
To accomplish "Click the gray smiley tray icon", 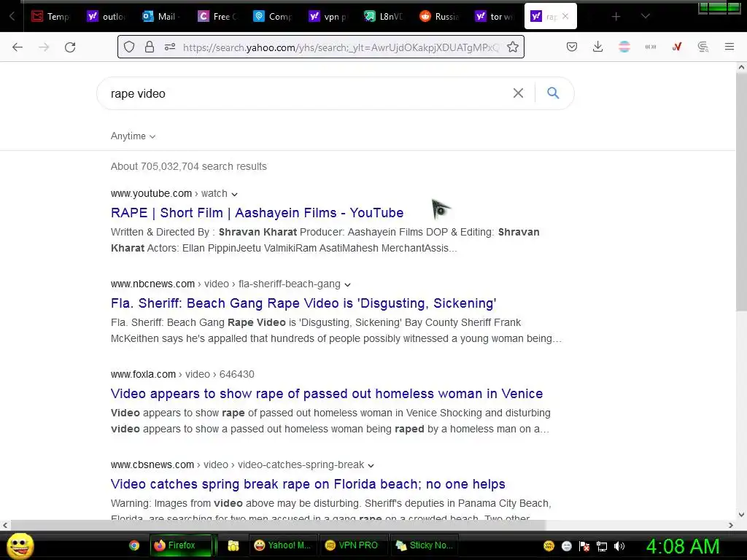I will [566, 546].
